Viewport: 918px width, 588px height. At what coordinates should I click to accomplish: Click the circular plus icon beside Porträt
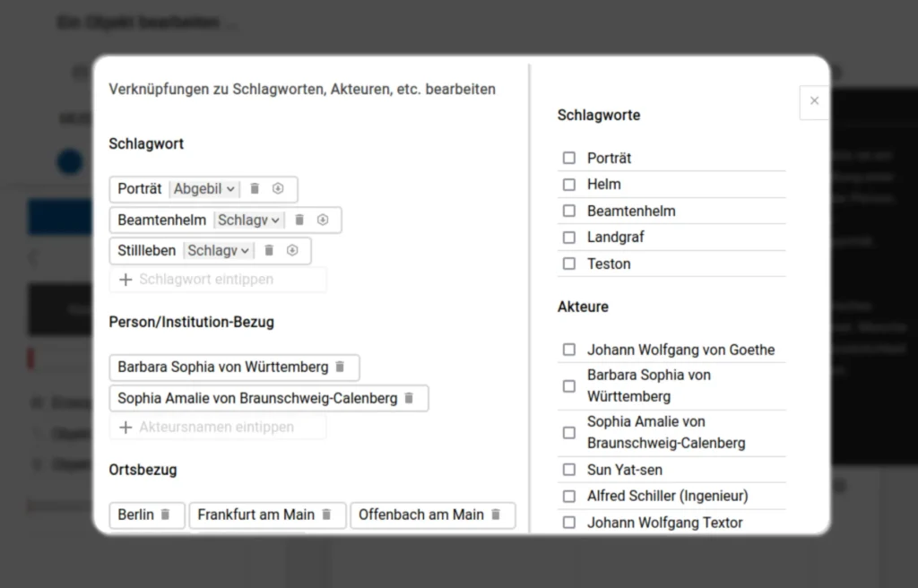pyautogui.click(x=278, y=188)
